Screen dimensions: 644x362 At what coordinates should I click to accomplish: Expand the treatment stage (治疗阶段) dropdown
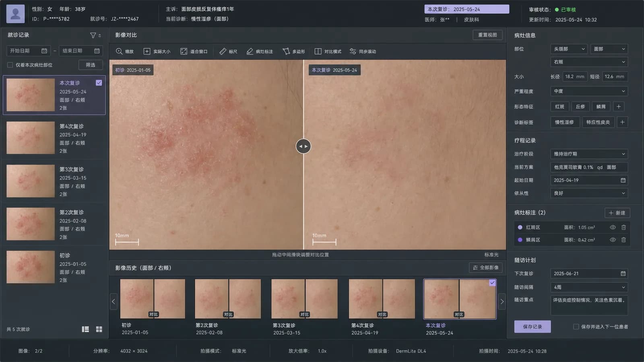tap(589, 154)
